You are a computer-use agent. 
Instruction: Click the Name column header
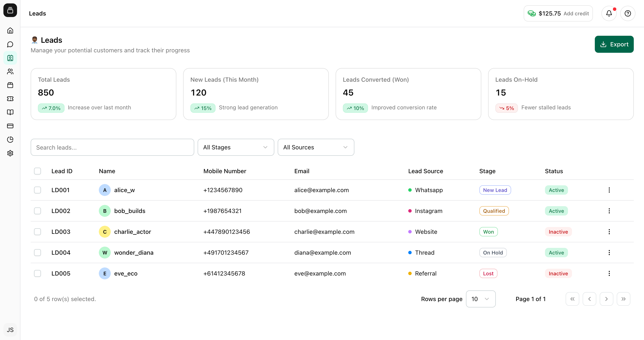pos(107,171)
